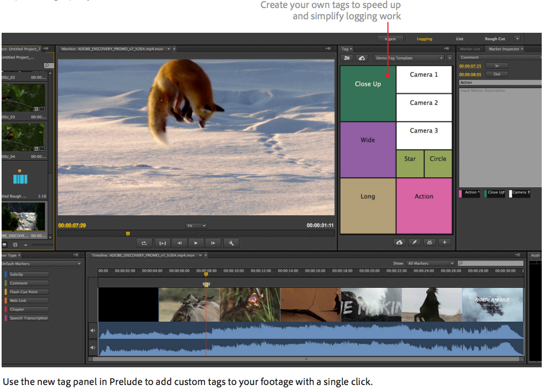Click the plus icon to add a new tag
This screenshot has height=392, width=553.
point(445,243)
